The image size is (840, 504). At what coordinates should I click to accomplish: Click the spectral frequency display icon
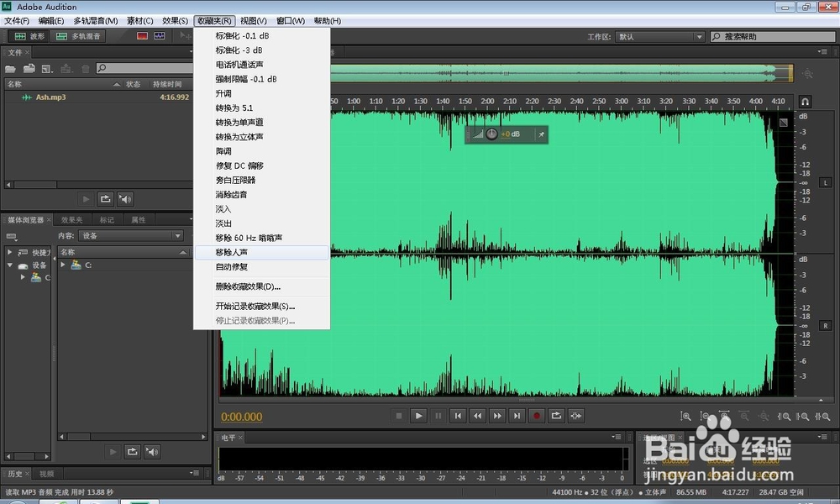142,36
